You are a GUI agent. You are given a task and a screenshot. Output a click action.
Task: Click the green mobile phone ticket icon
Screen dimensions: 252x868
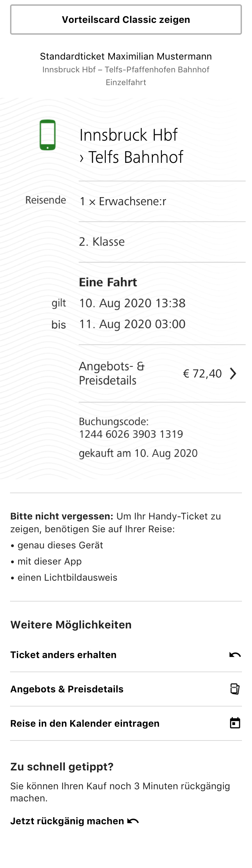[x=47, y=135]
